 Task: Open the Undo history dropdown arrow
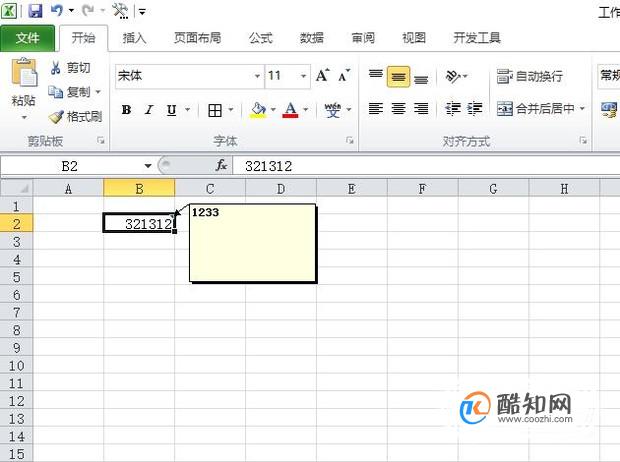(x=71, y=11)
